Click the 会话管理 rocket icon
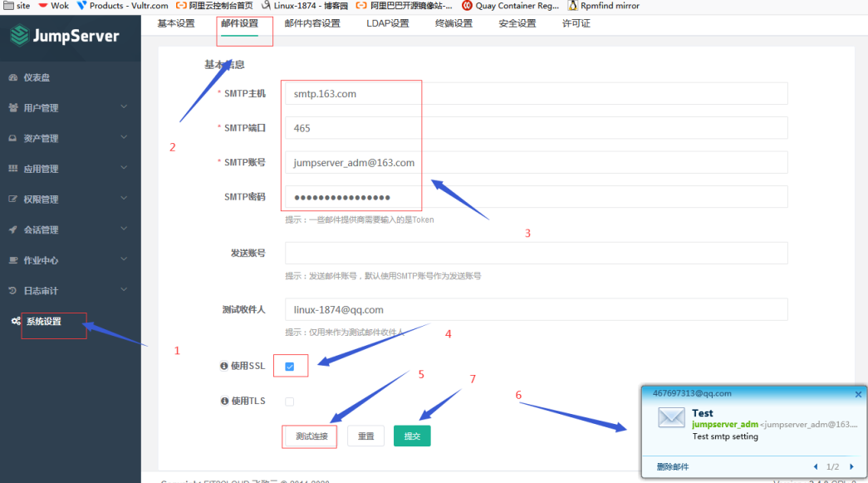The width and height of the screenshot is (868, 483). click(12, 230)
